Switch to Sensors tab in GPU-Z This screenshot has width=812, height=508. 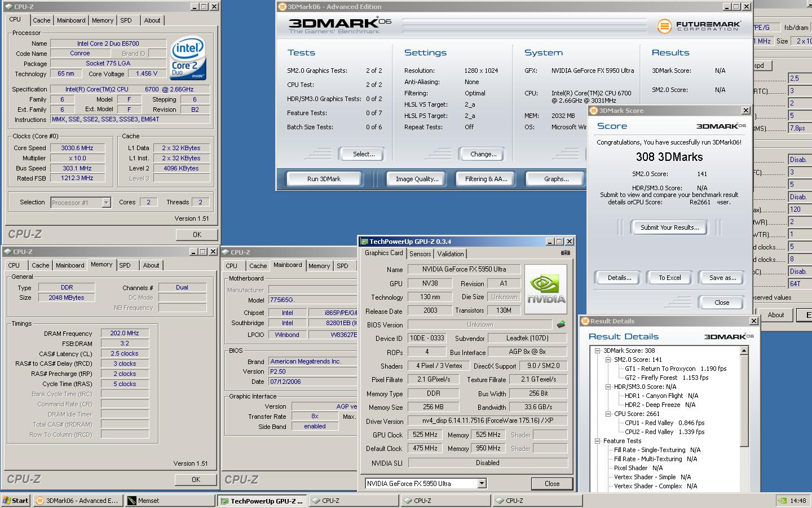[420, 254]
